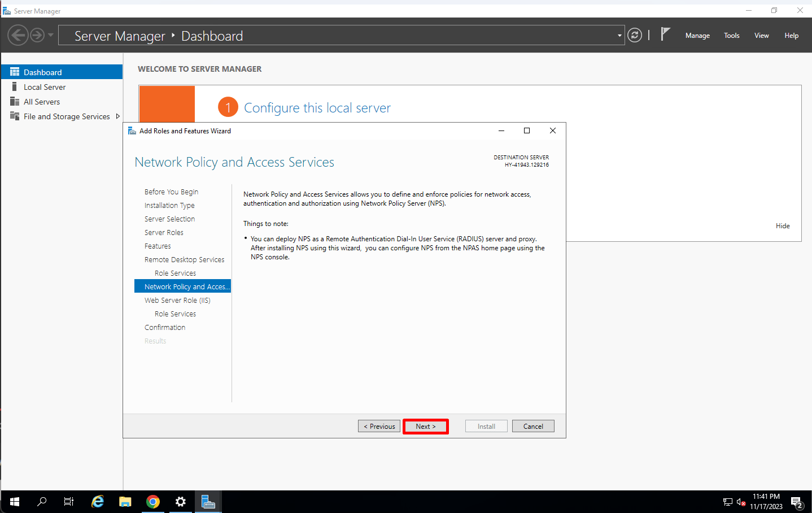
Task: Open the breadcrumb dropdown arrow
Action: pos(619,35)
